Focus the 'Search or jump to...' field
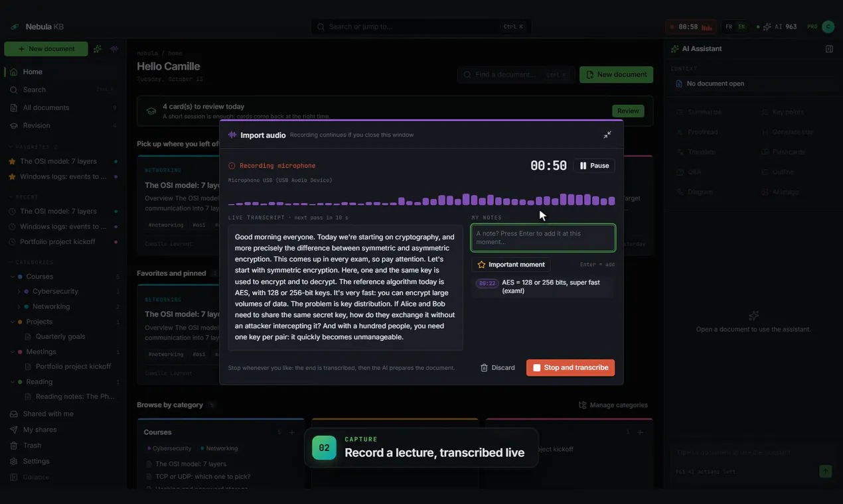Screen dimensions: 843x504 tap(421, 27)
